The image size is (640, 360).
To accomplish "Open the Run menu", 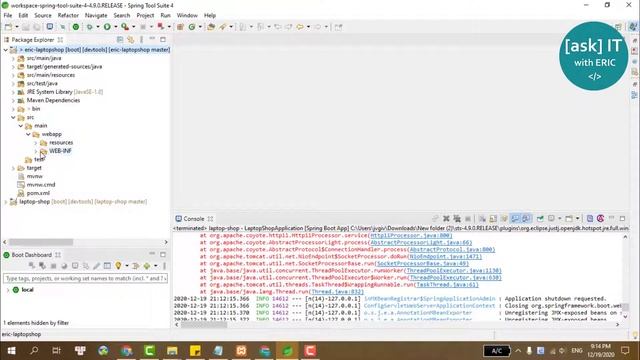I will pyautogui.click(x=165, y=16).
